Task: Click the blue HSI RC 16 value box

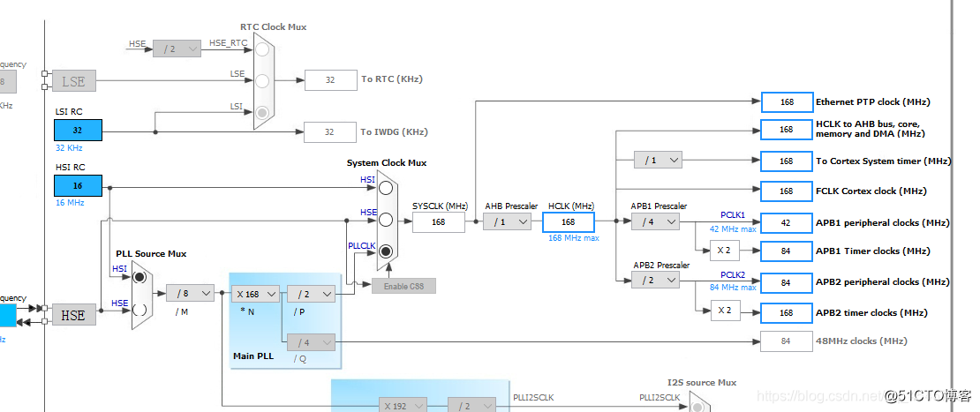Action: click(78, 186)
